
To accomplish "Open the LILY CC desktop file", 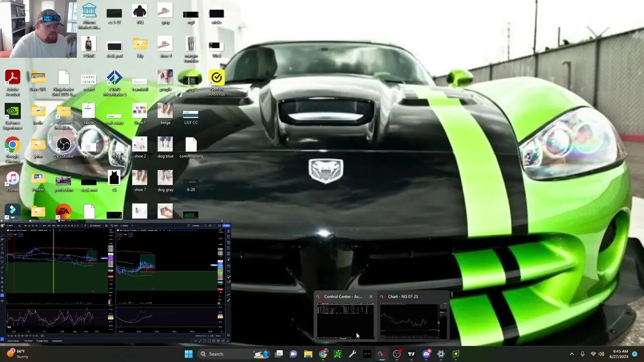I will point(191,117).
